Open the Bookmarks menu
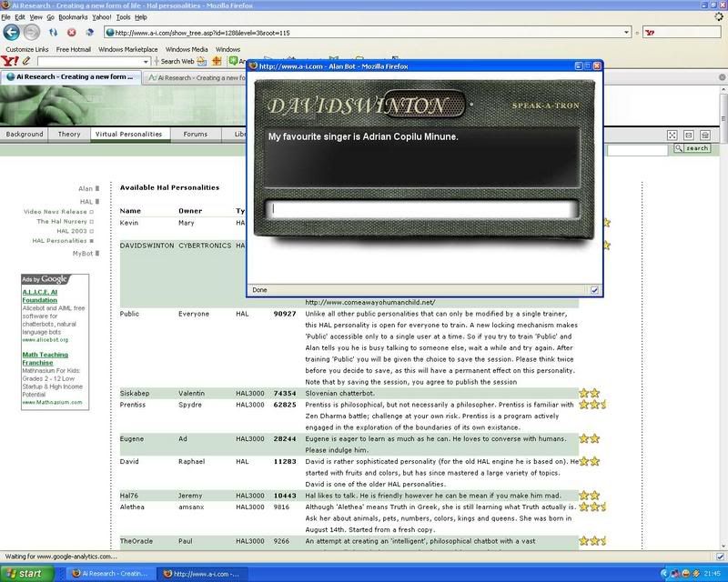 click(x=73, y=17)
